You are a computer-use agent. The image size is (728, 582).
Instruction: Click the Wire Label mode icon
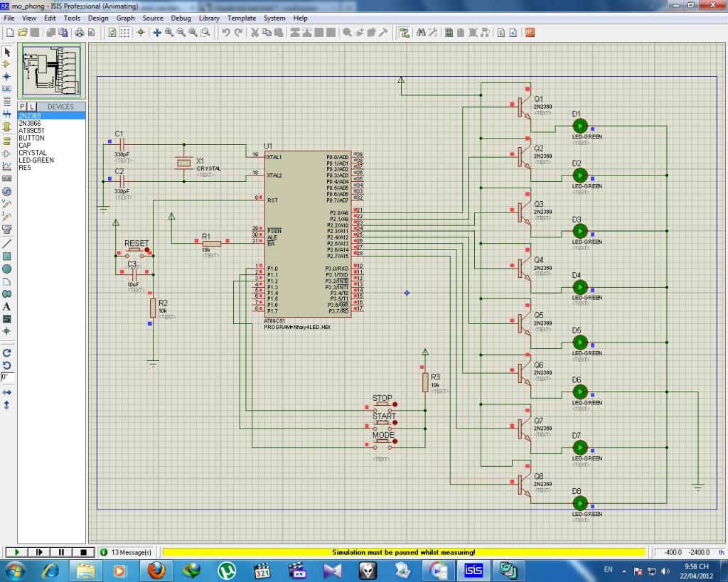(x=7, y=89)
